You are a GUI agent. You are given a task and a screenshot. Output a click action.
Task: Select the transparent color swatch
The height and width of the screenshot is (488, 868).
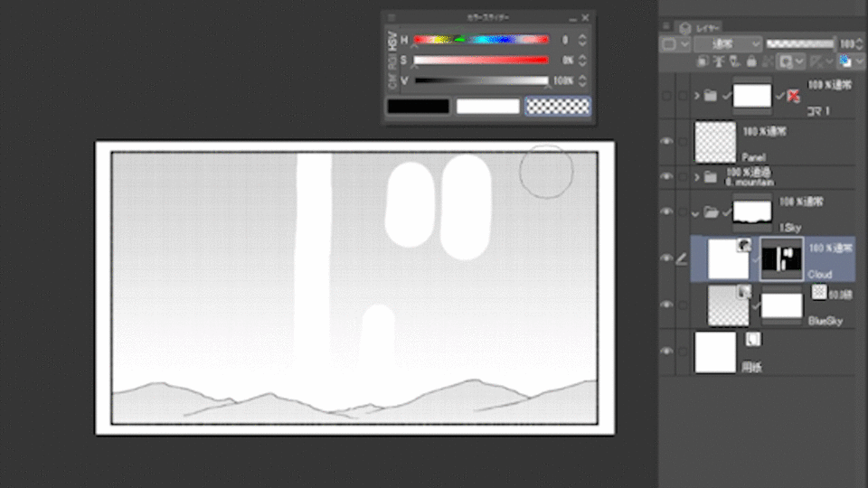558,107
